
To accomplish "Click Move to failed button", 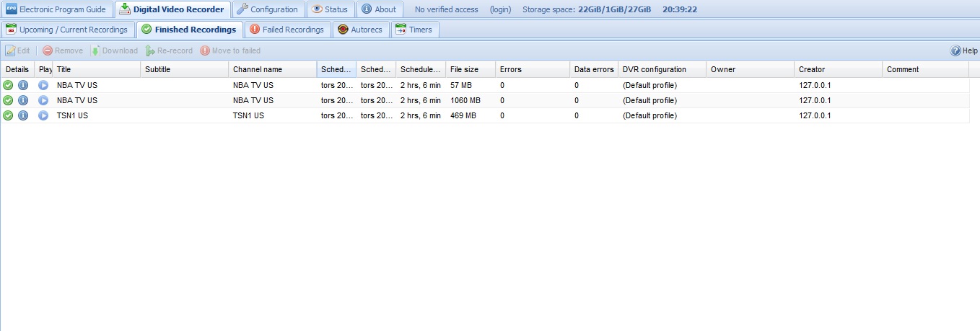I will 230,51.
